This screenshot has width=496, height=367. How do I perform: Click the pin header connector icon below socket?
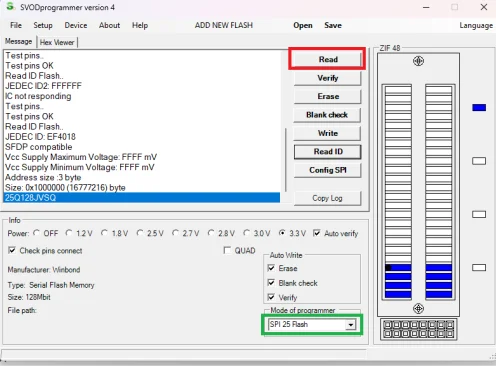click(x=418, y=329)
